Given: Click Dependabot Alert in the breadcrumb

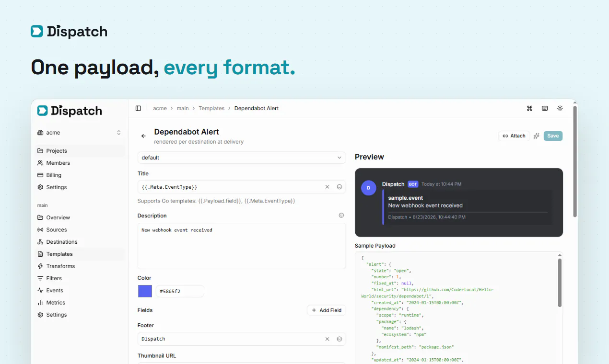Looking at the screenshot, I should click(257, 108).
